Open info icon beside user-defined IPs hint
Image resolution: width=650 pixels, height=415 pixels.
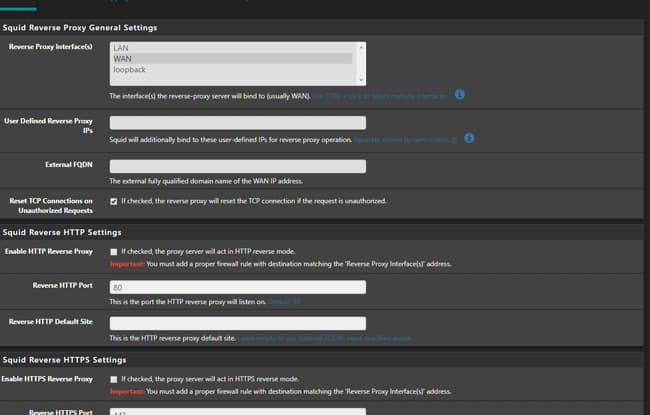[469, 138]
